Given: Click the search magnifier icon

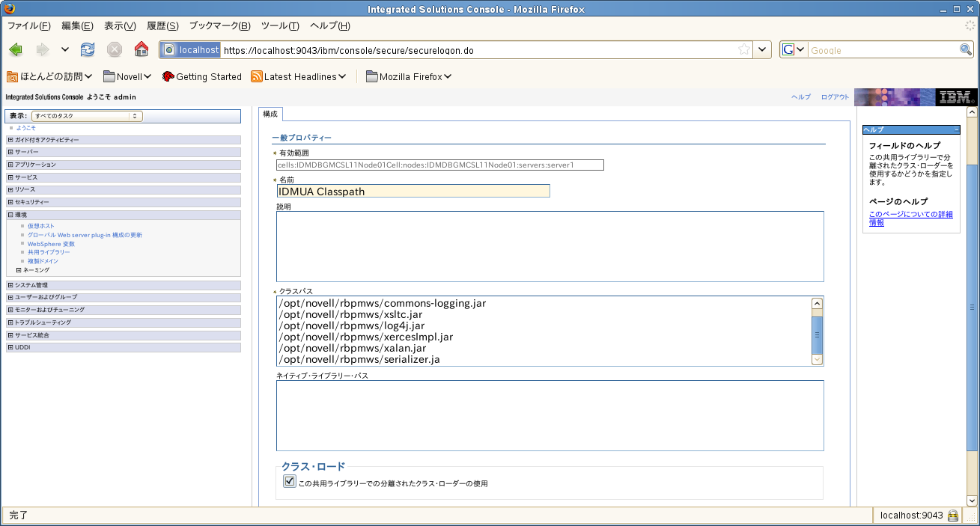Looking at the screenshot, I should pyautogui.click(x=966, y=50).
